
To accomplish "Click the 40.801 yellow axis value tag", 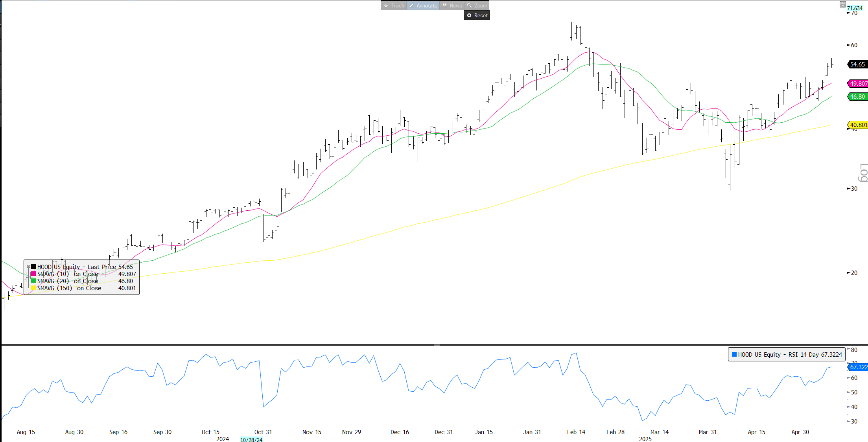I will point(858,125).
